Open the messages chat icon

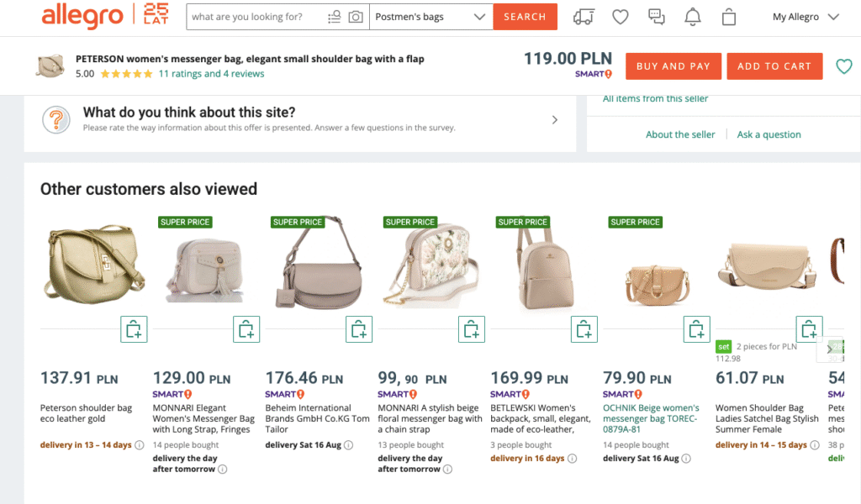656,17
